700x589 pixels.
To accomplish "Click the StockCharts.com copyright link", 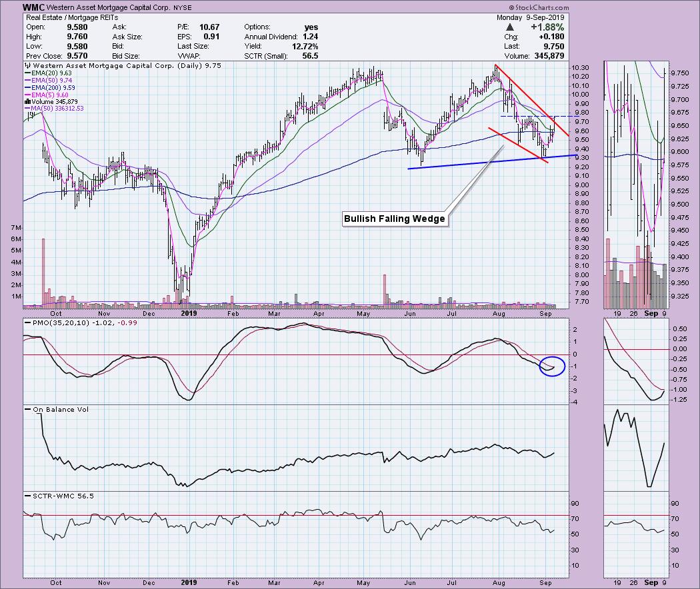I will [539, 7].
